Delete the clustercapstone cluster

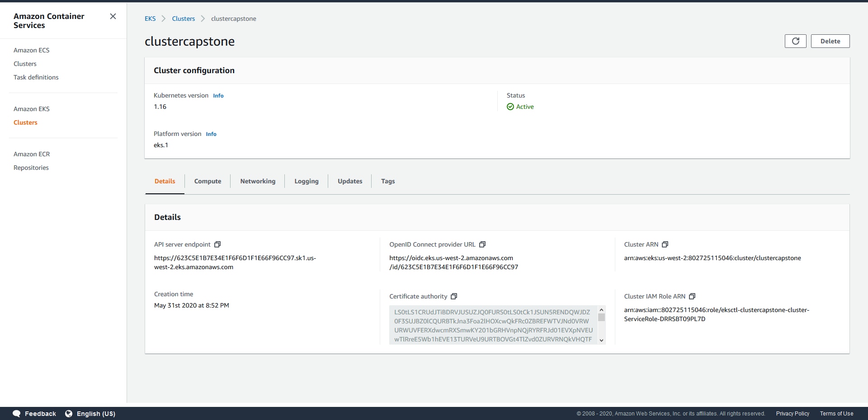click(830, 41)
